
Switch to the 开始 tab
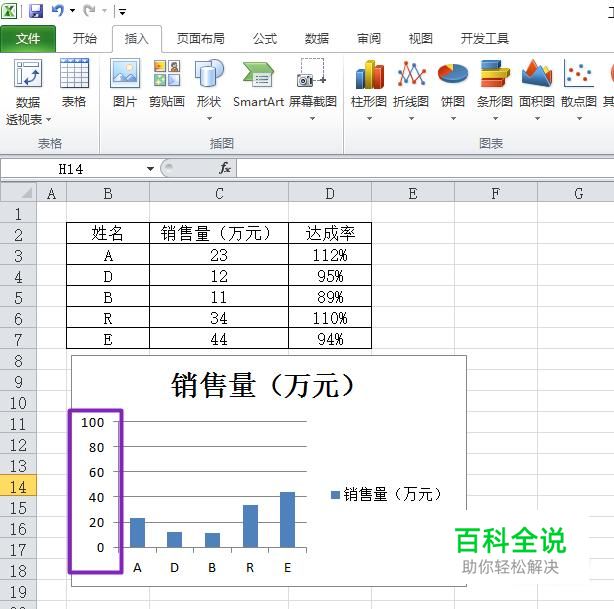click(x=85, y=38)
